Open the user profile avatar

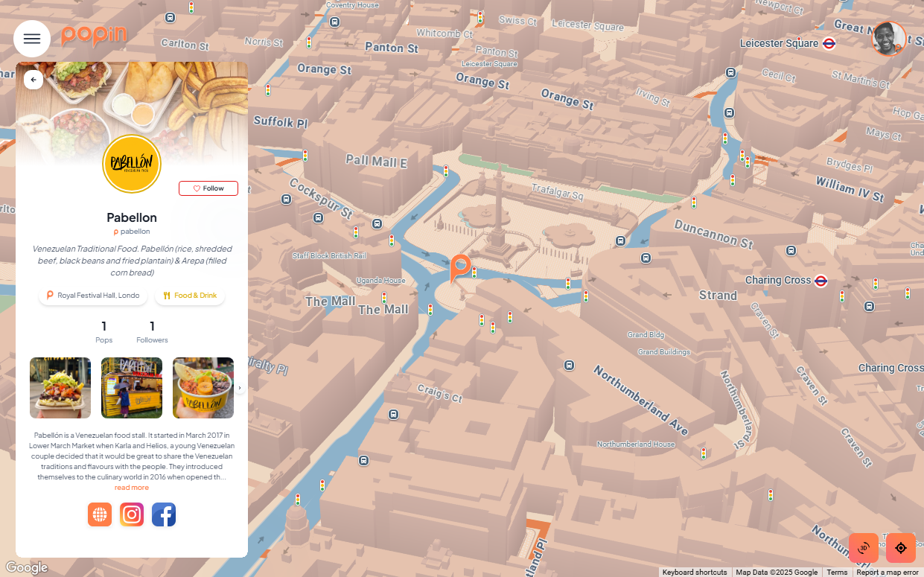tap(888, 39)
